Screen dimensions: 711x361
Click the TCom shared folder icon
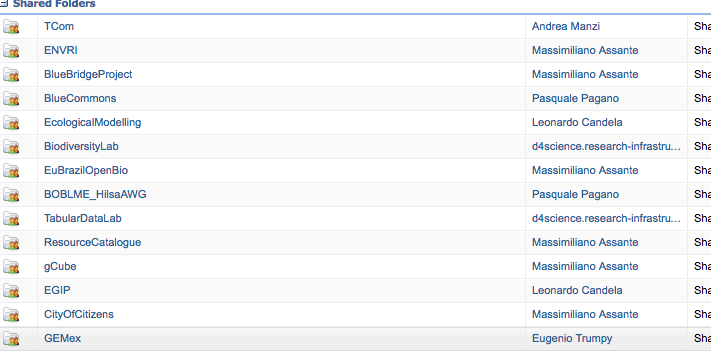(x=11, y=27)
